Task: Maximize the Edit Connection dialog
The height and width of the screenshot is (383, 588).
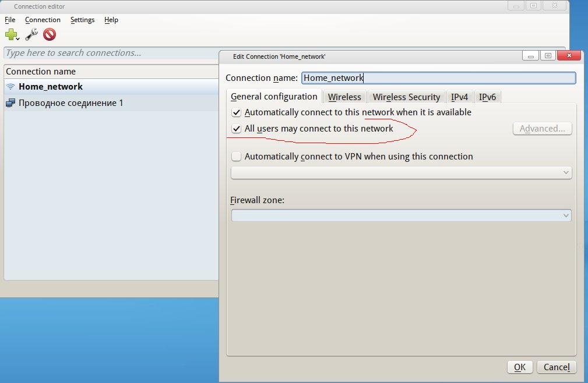Action: (x=548, y=56)
